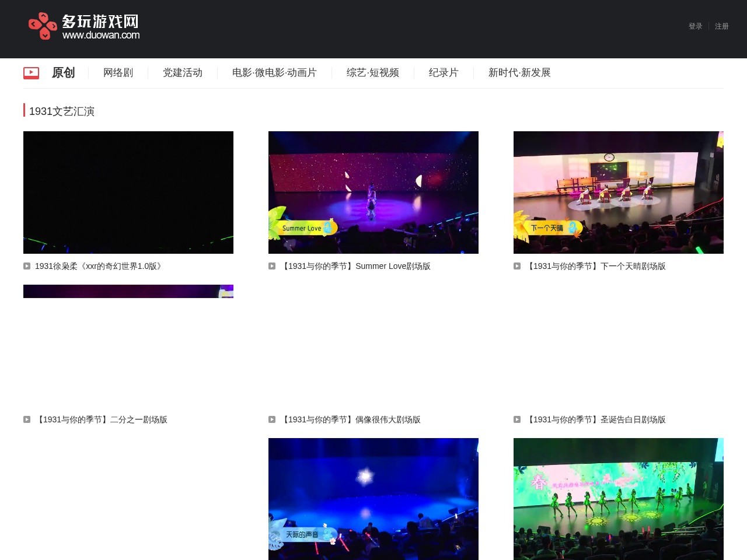
Task: Click the Duowan logo icon
Action: tap(41, 26)
